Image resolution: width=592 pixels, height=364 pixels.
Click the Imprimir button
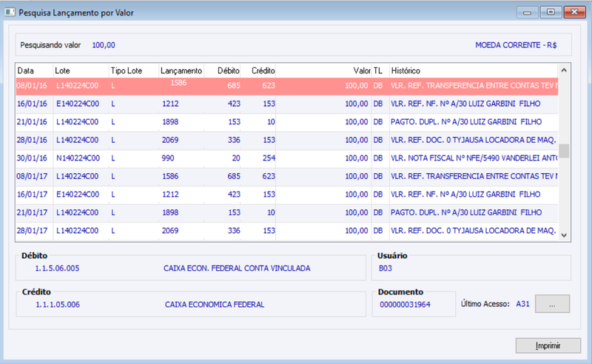(x=548, y=346)
